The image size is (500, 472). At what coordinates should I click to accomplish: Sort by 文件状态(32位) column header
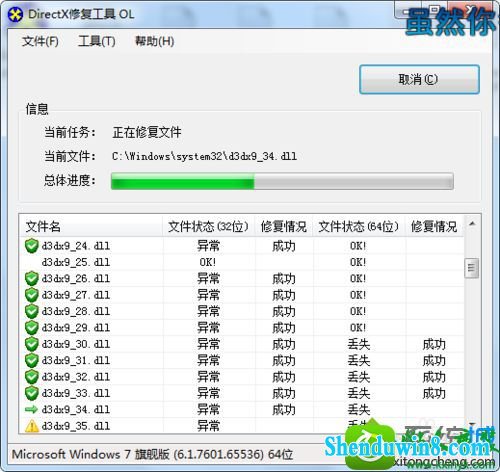pos(209,226)
